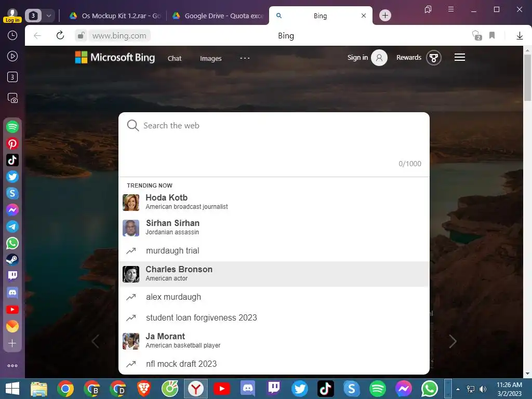Select Hoda Kotb trending suggestion
The width and height of the screenshot is (532, 399).
coord(274,202)
